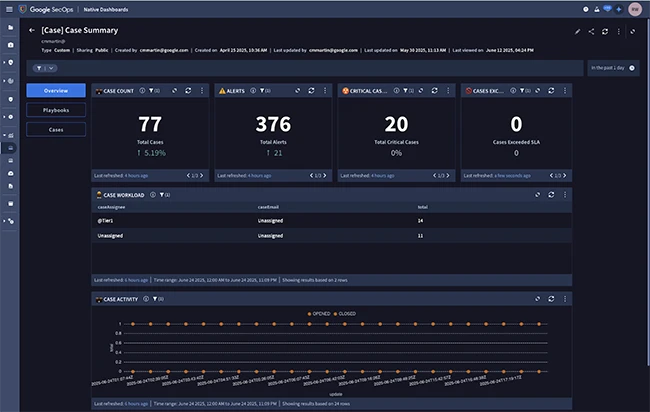Refresh the Case Workload widget
The image size is (650, 412).
tap(553, 194)
